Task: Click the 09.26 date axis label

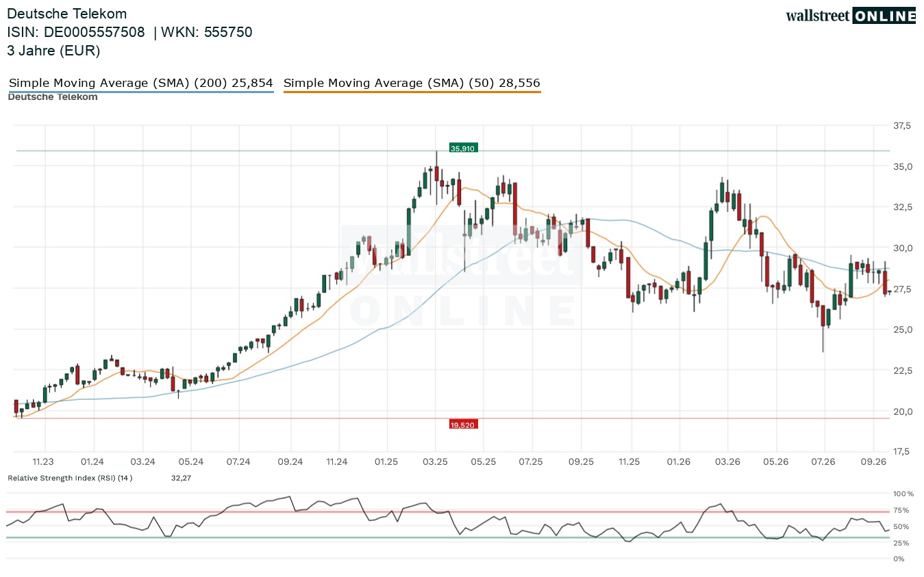Action: coord(873,462)
